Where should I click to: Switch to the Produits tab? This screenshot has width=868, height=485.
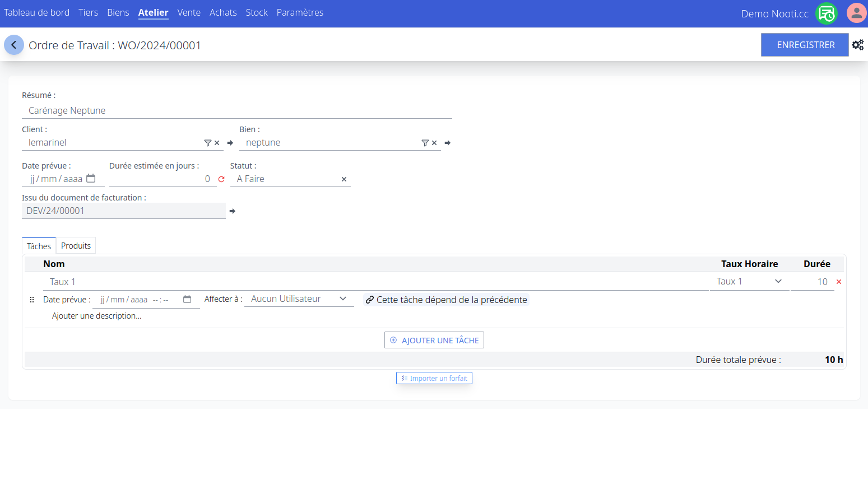[x=76, y=246]
